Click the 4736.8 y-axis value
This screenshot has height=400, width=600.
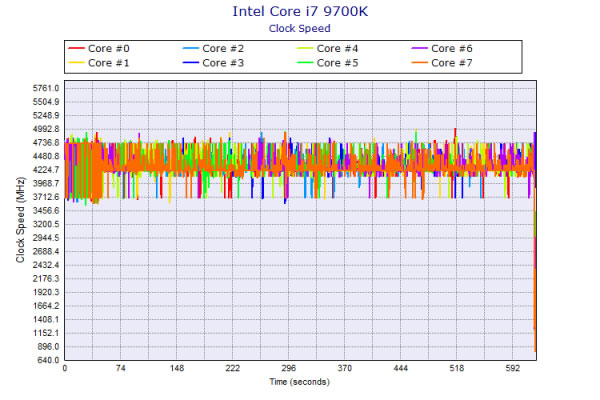[x=46, y=143]
